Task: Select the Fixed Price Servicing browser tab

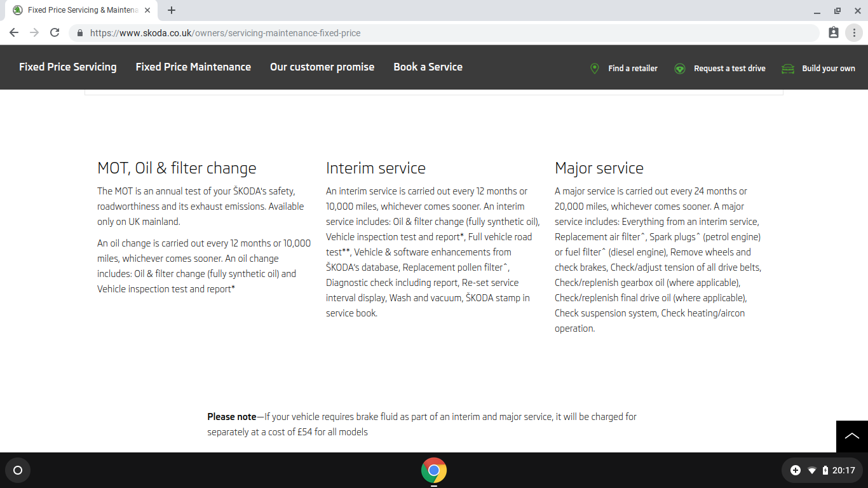Action: pyautogui.click(x=81, y=10)
